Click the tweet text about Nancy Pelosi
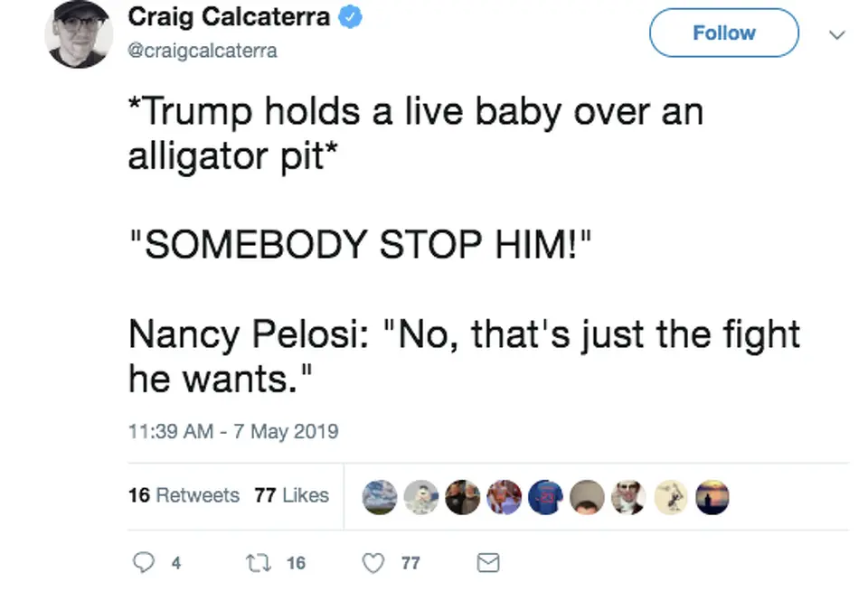The image size is (868, 601). [x=464, y=356]
